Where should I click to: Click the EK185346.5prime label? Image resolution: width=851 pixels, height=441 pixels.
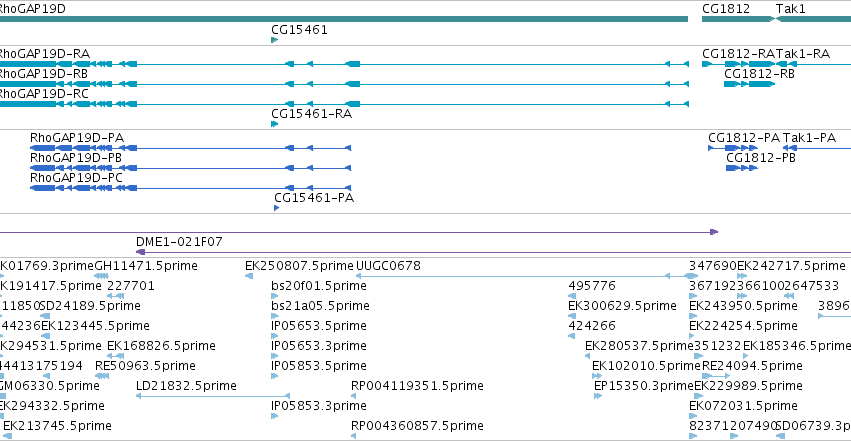click(x=797, y=346)
